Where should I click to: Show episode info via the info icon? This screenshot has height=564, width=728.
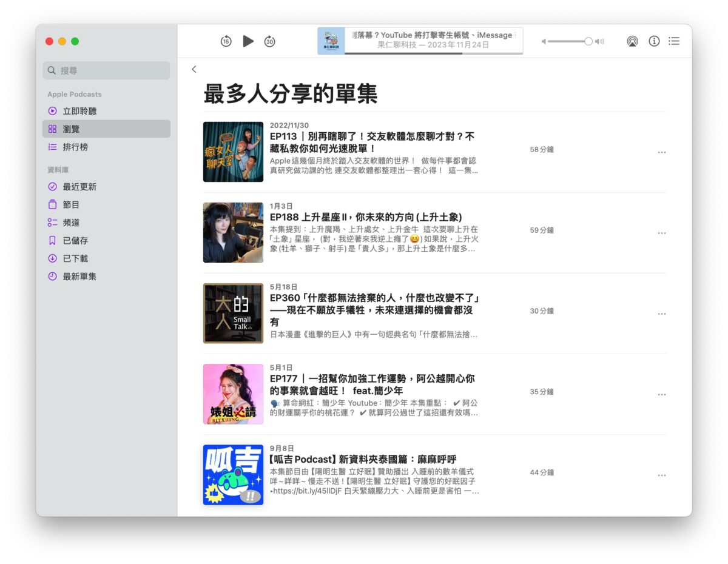pyautogui.click(x=654, y=41)
